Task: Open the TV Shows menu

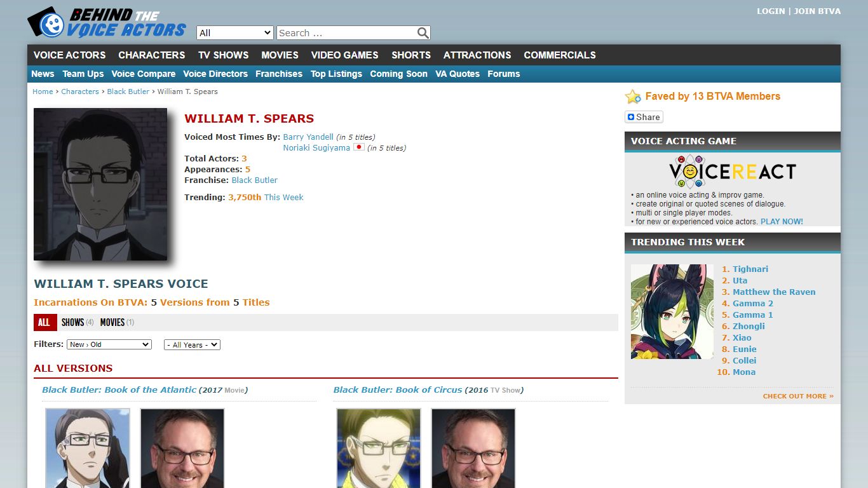Action: tap(224, 55)
